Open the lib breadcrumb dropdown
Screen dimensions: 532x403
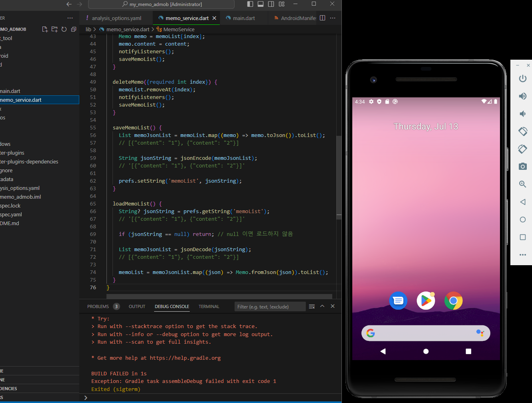click(x=88, y=29)
